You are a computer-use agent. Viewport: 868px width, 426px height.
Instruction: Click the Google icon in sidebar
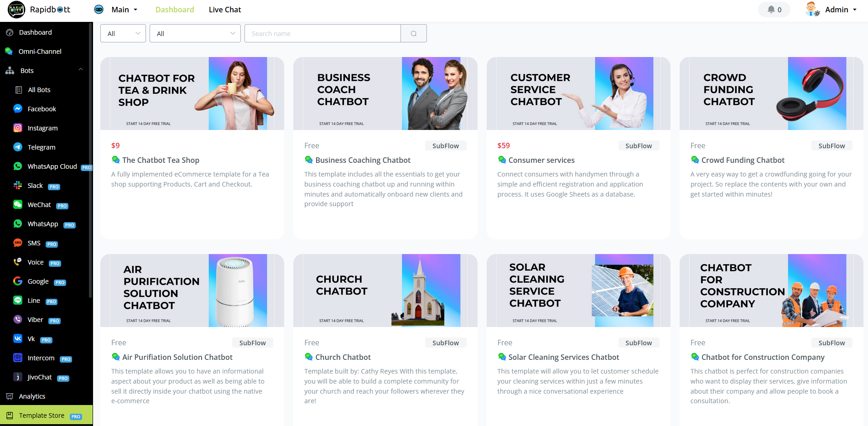18,281
